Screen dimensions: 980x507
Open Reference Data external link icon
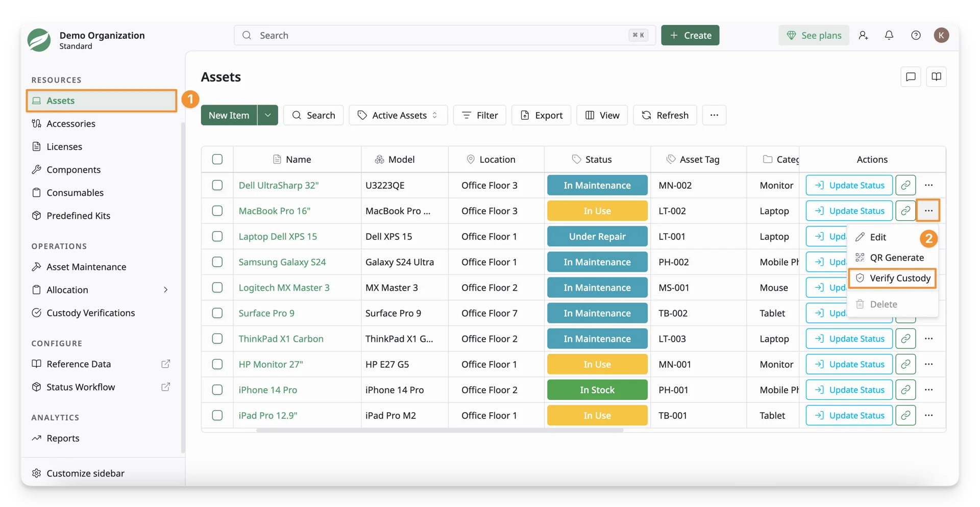click(165, 364)
